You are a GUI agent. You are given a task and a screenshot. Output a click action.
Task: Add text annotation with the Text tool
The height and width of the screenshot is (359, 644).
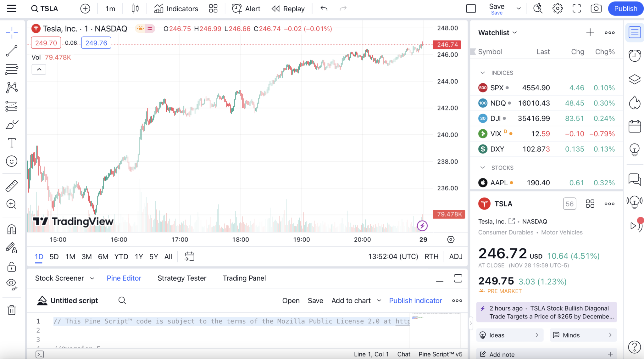tap(12, 143)
